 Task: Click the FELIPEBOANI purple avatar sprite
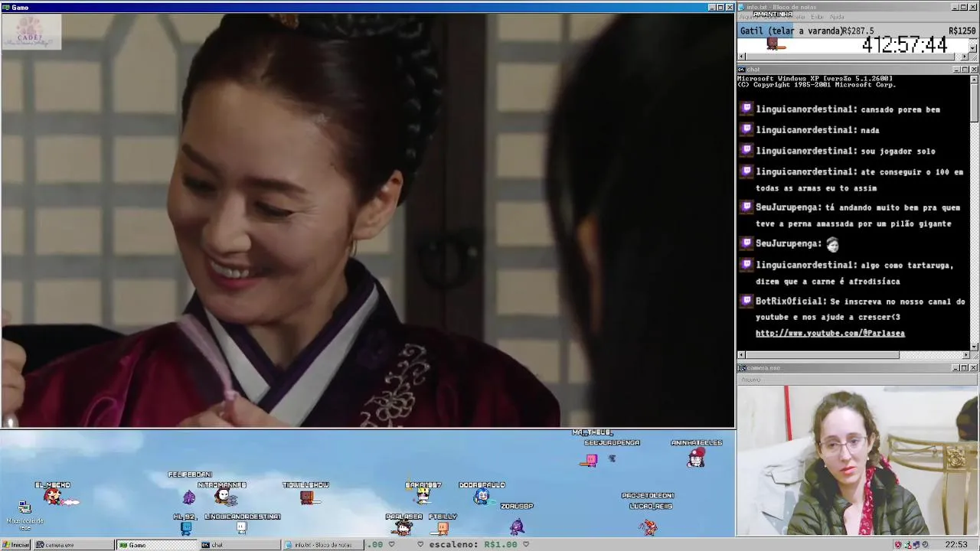coord(189,497)
